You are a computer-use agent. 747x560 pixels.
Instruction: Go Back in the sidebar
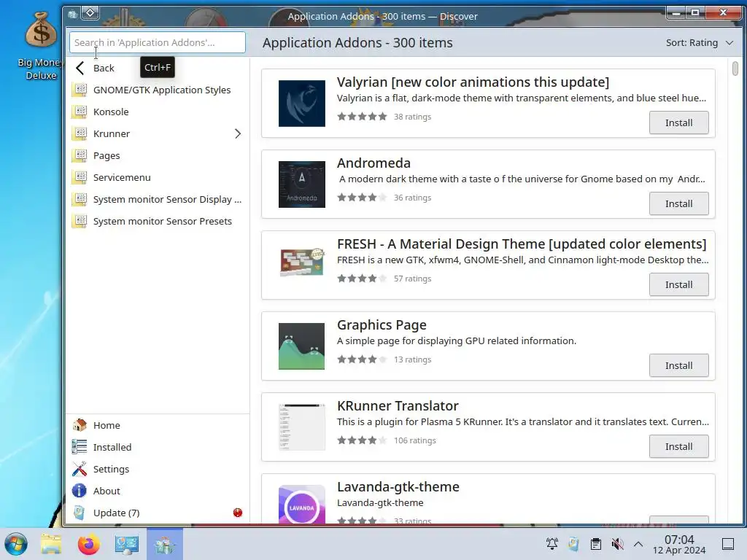click(158, 68)
